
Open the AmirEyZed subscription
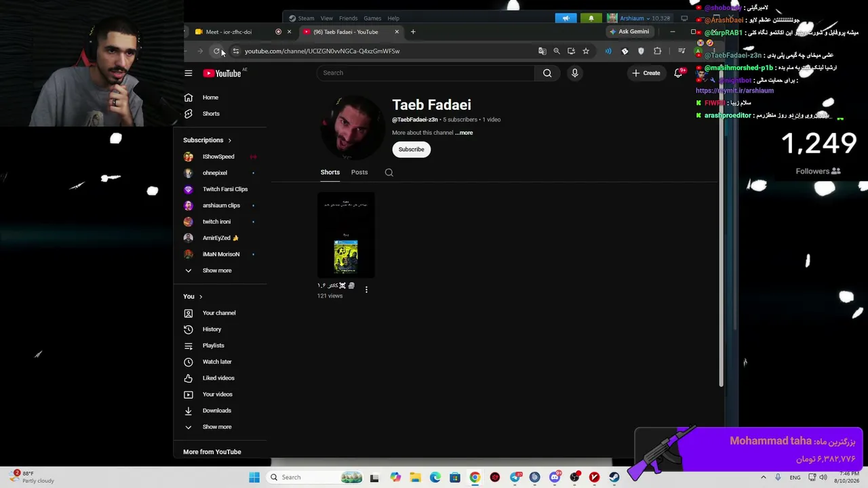pos(221,238)
